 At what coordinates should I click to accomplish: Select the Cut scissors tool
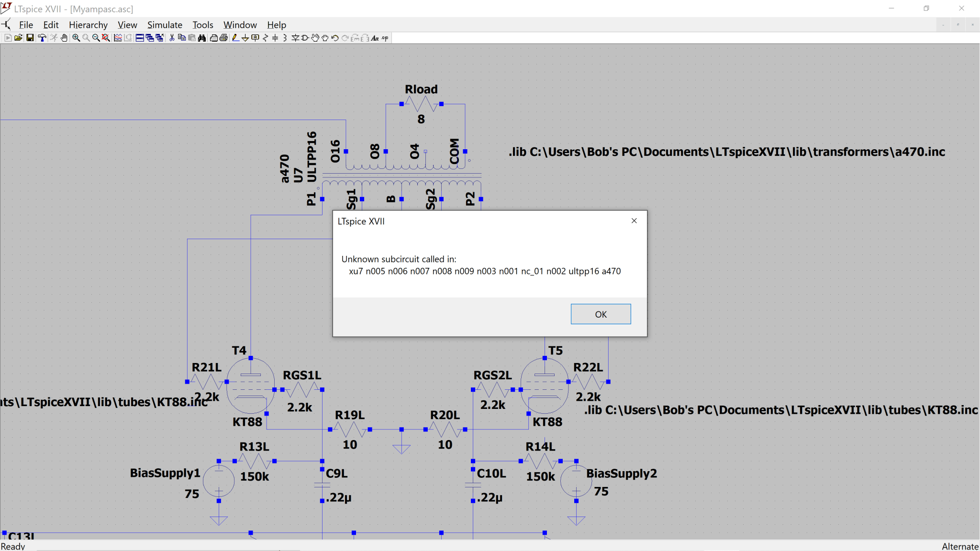click(x=172, y=38)
